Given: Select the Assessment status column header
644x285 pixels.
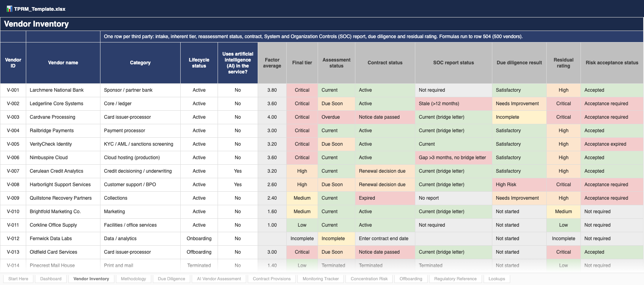Looking at the screenshot, I should [x=336, y=63].
